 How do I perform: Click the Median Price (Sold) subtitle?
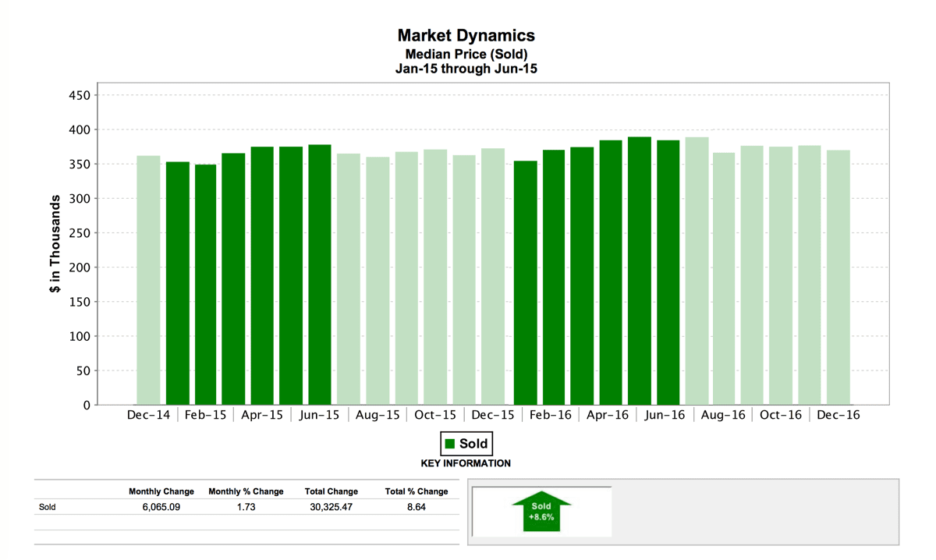click(x=466, y=54)
